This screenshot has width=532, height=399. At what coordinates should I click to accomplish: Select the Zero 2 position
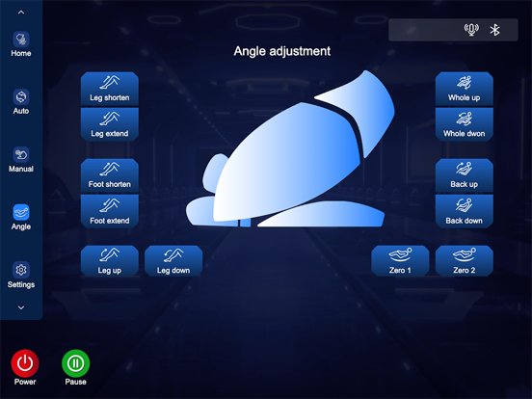(x=465, y=261)
